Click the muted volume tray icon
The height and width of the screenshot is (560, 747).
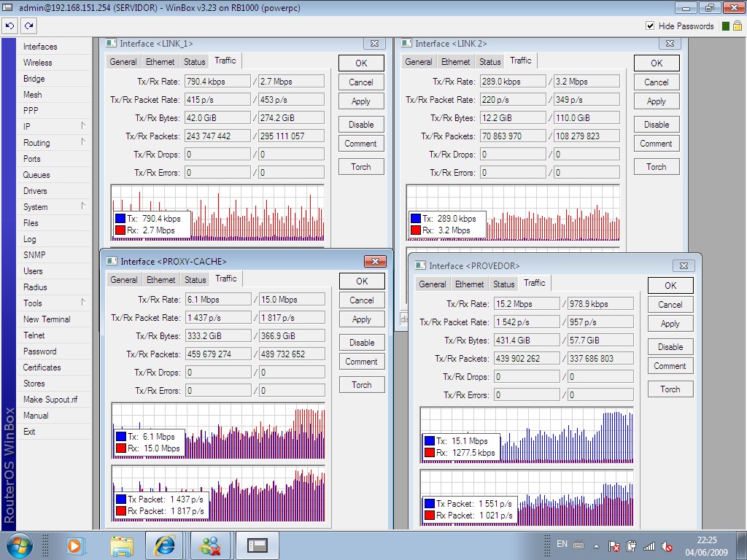[x=667, y=547]
